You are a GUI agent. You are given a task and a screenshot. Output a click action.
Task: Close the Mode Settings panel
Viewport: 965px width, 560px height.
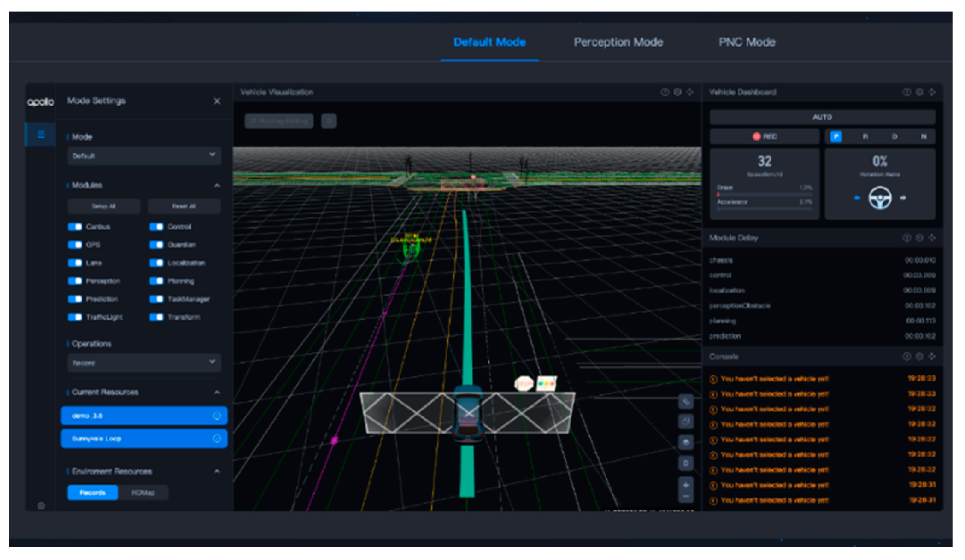[x=217, y=101]
